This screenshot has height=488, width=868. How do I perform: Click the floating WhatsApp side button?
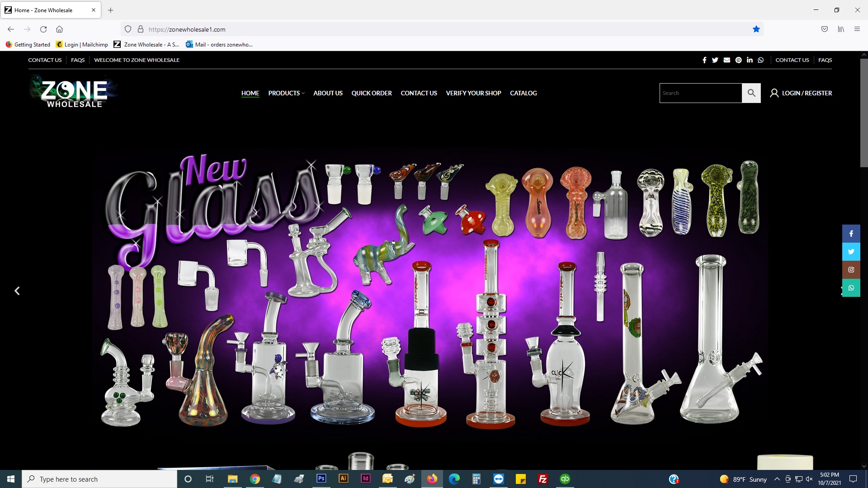851,288
